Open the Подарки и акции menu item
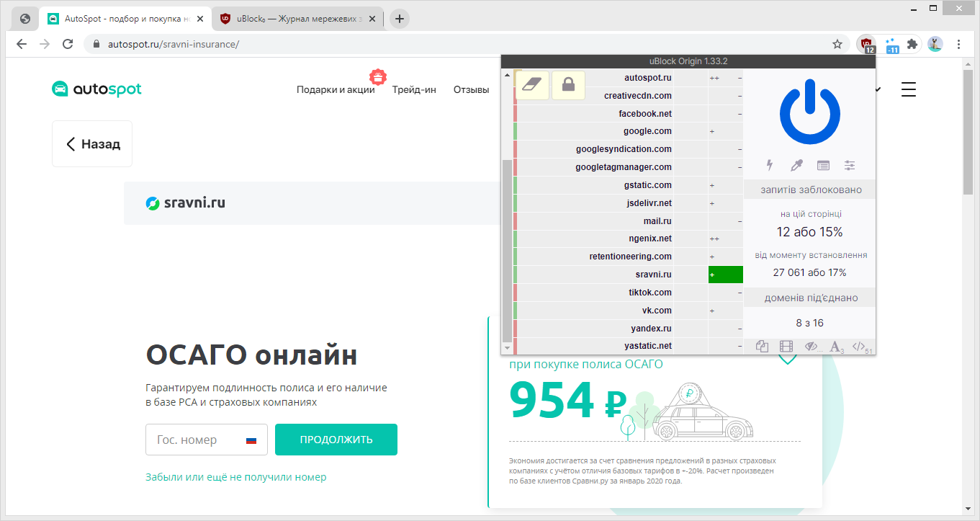The height and width of the screenshot is (521, 980). pos(336,89)
